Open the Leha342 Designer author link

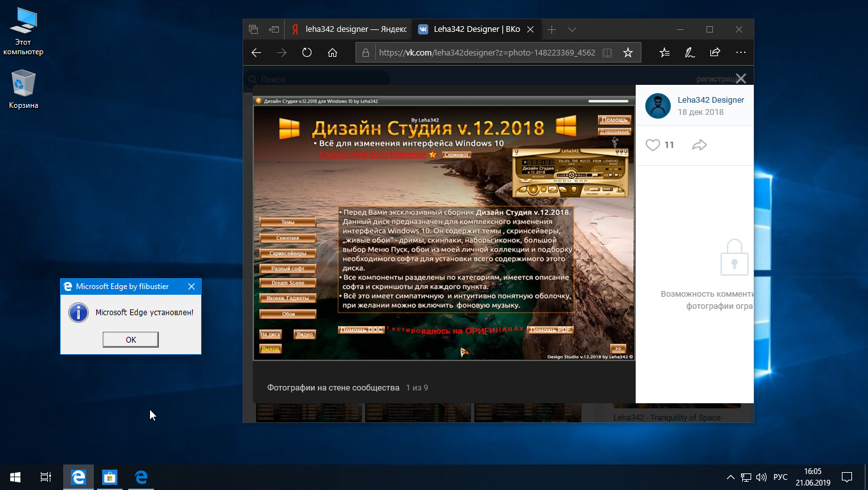point(711,100)
